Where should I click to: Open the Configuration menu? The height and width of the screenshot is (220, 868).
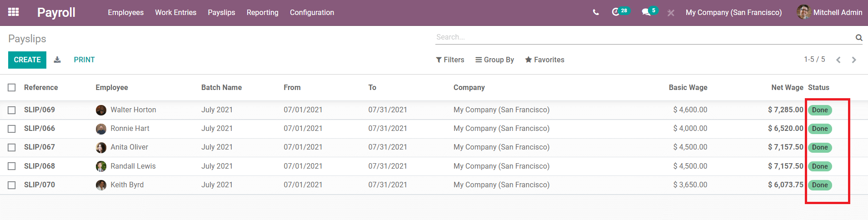[x=312, y=12]
